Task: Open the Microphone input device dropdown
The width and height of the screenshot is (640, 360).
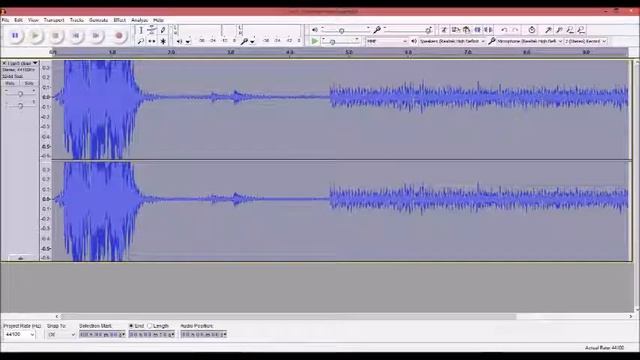Action: click(x=529, y=41)
